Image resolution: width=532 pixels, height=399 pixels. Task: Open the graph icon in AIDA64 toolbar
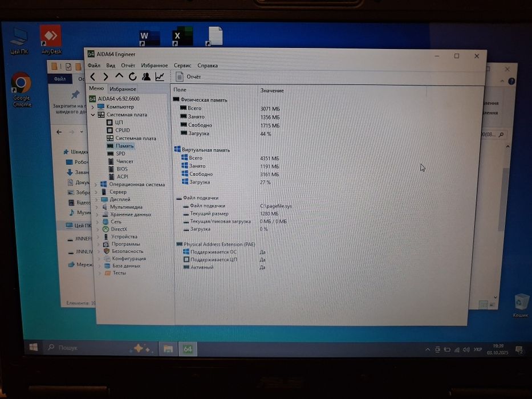click(160, 77)
